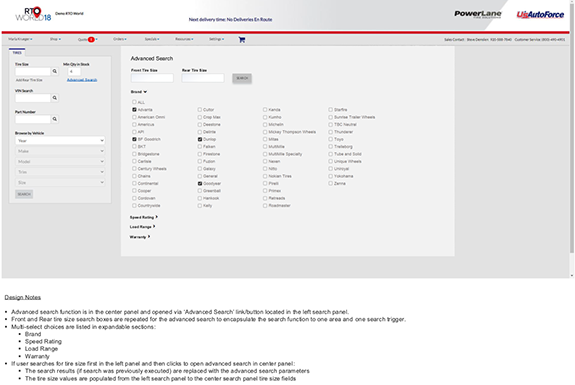Click the Next delivery time text
The image size is (575, 385).
pos(230,19)
